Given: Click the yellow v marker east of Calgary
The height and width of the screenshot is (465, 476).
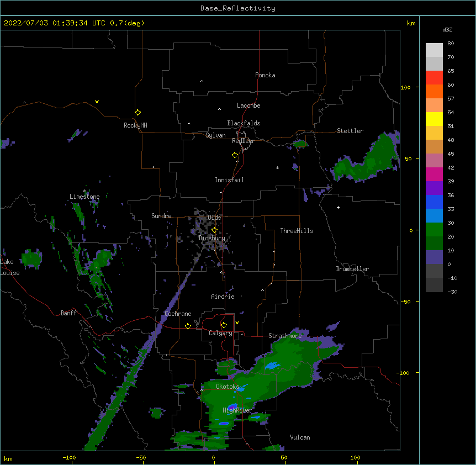Looking at the screenshot, I should tap(237, 323).
